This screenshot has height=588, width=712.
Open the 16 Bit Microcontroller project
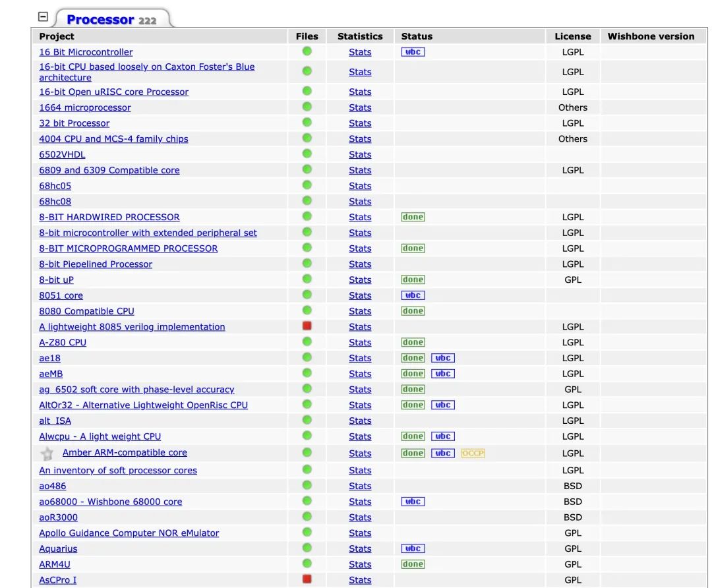coord(86,52)
